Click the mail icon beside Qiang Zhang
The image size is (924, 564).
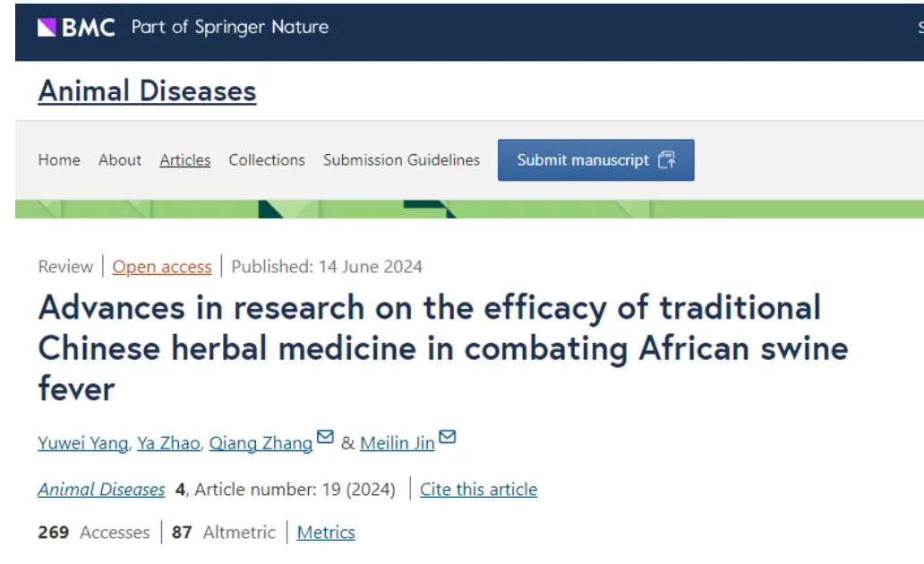[x=325, y=437]
